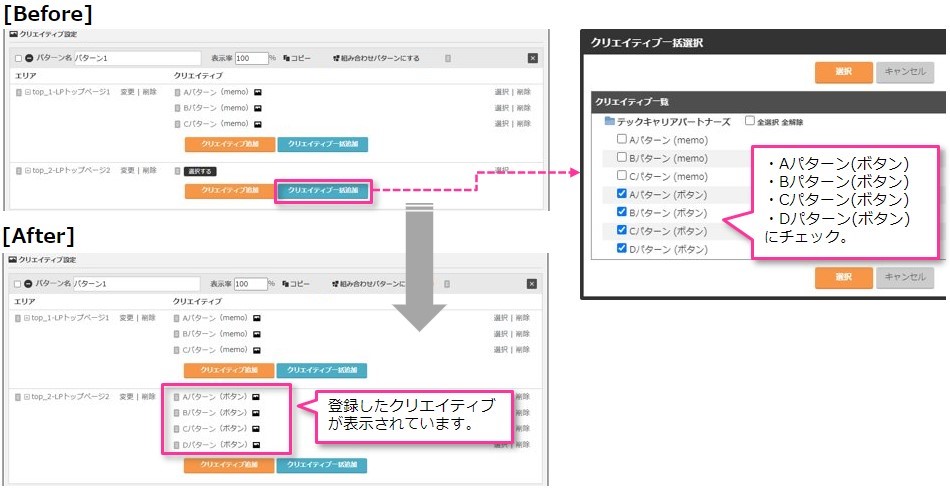Click image icon of Bパターン (memo) in After panel
950x490 pixels.
click(x=257, y=334)
